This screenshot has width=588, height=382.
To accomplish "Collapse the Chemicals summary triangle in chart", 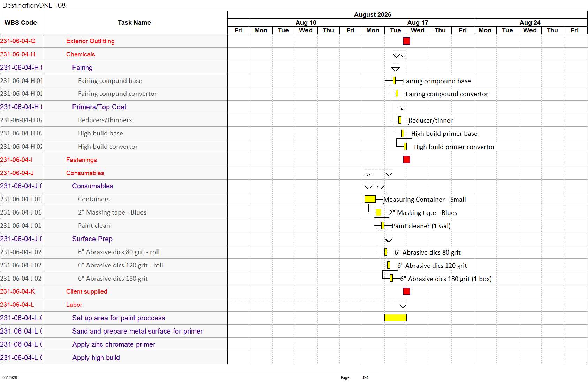I will pos(399,56).
